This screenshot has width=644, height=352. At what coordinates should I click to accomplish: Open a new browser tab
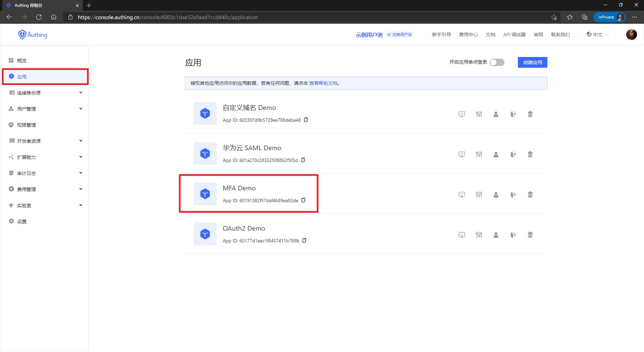pos(89,5)
